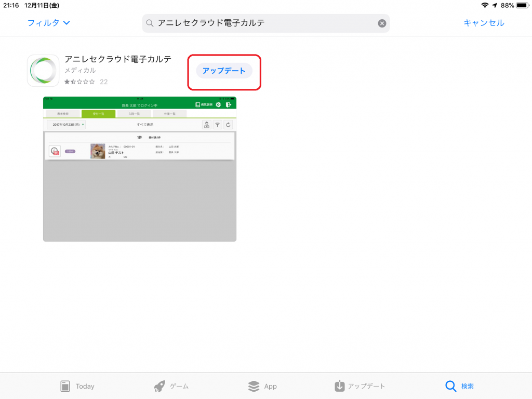Tap the Wi-Fi icon in the status bar
Image resolution: width=532 pixels, height=399 pixels.
tap(485, 5)
